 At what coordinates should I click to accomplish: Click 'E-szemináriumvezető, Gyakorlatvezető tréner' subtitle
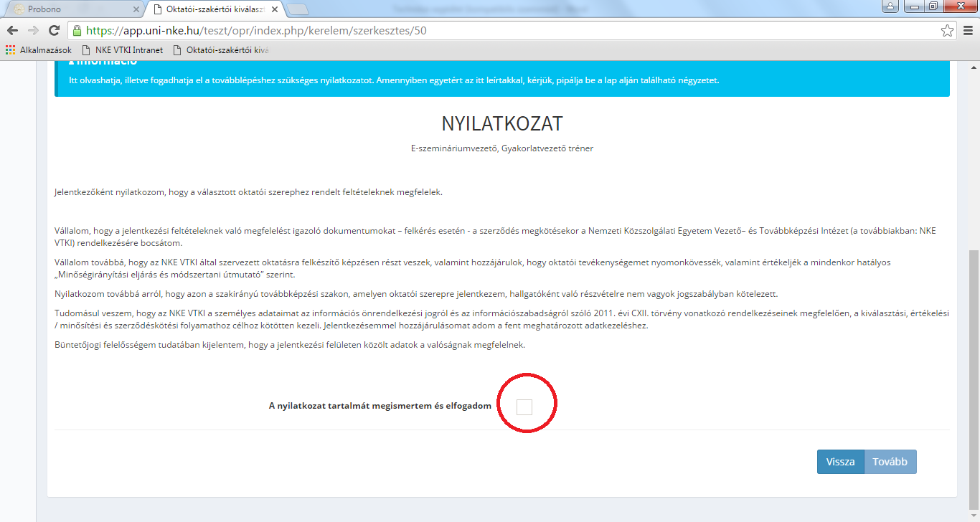[x=502, y=148]
